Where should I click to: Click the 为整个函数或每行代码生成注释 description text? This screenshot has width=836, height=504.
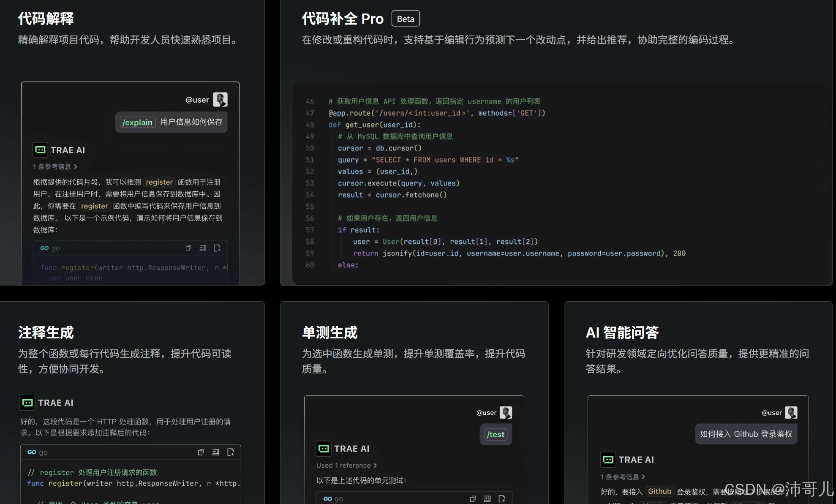pos(125,361)
